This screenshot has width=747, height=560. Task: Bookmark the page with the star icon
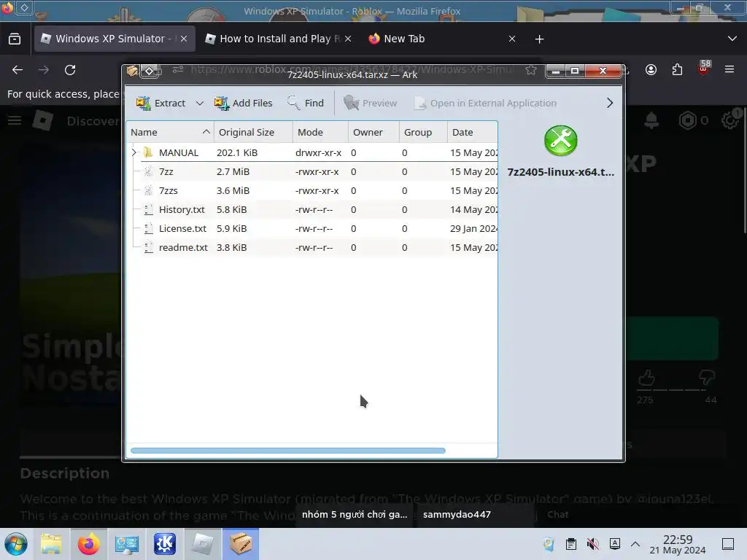tap(531, 70)
